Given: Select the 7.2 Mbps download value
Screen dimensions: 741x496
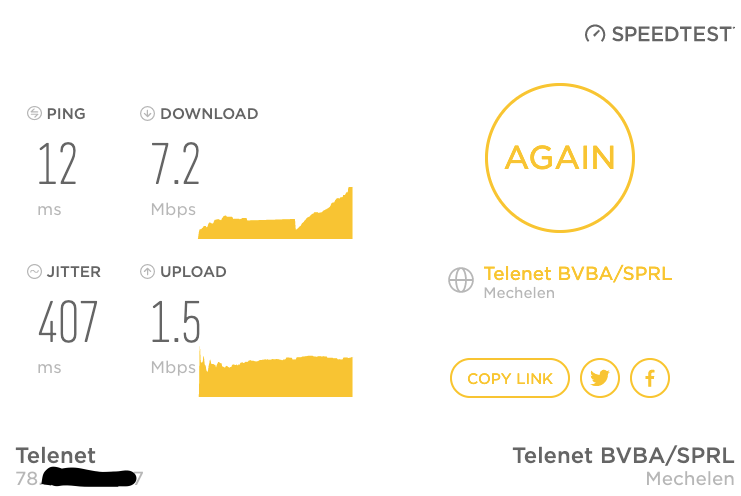Looking at the screenshot, I should click(176, 163).
